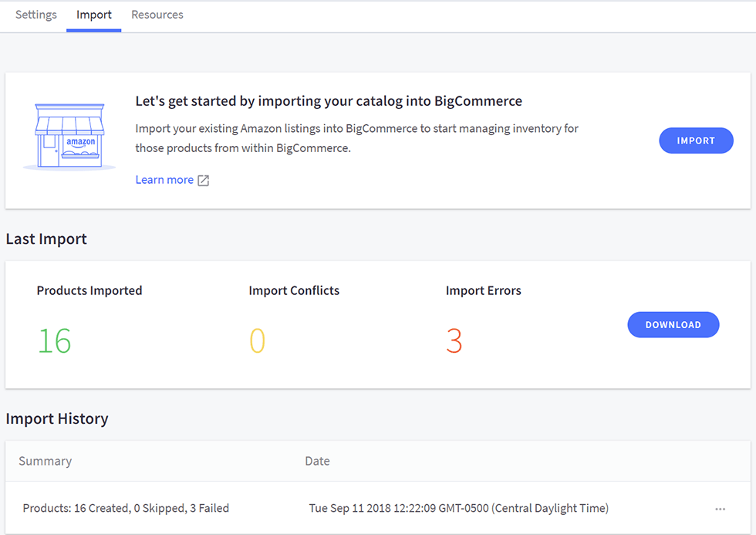Image resolution: width=756 pixels, height=535 pixels.
Task: Click the blue IMPORT button
Action: pos(696,141)
